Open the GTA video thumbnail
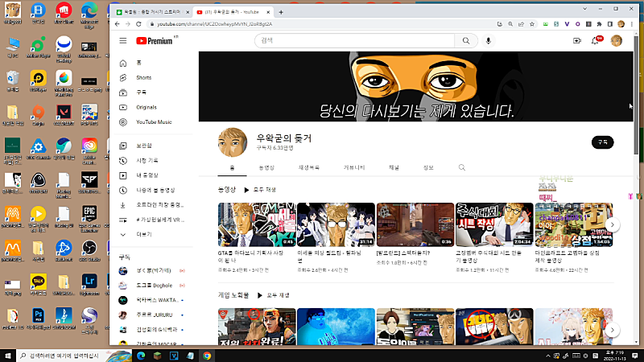Screen dimensions: 644x362 pyautogui.click(x=257, y=224)
